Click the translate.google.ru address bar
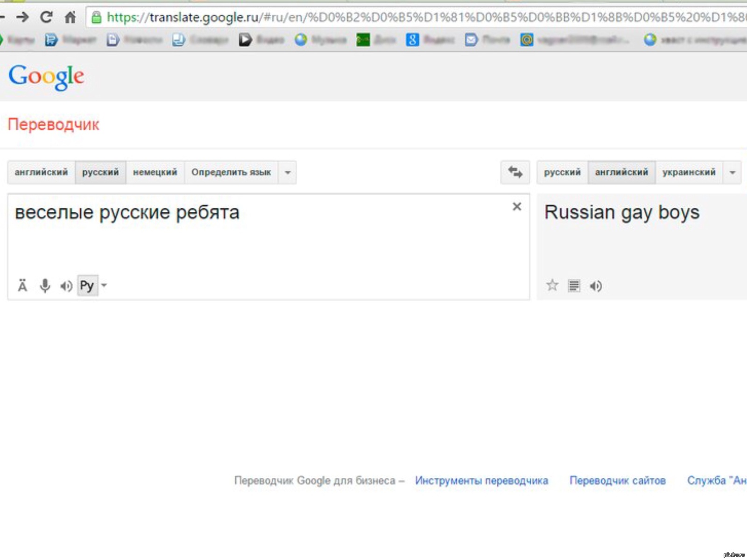Viewport: 747px width, 560px height. point(416,17)
